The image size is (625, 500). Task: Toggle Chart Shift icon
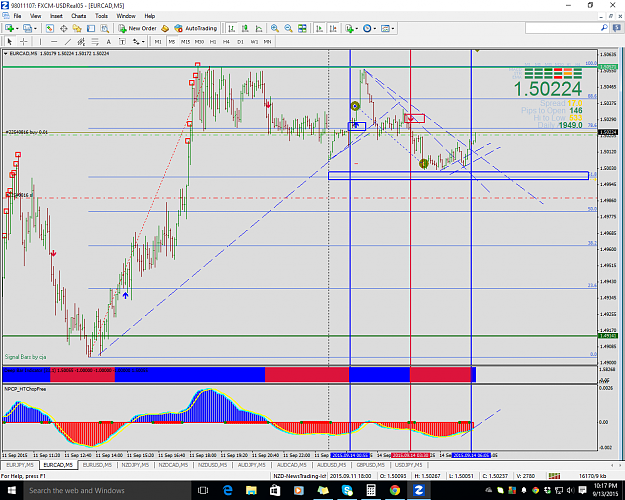coord(333,28)
